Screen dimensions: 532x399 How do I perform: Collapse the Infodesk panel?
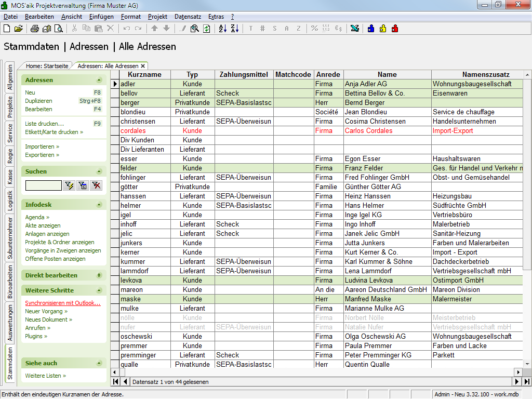[99, 205]
